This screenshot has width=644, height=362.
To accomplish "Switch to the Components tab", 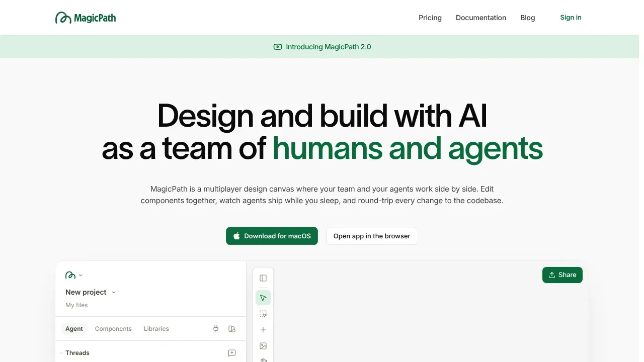I will pyautogui.click(x=113, y=329).
